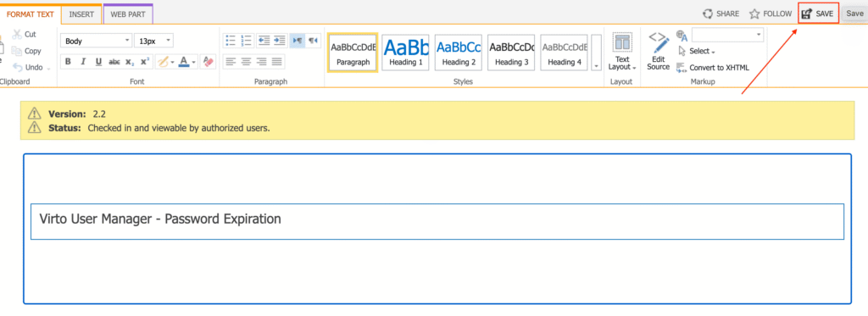Toggle italic formatting
The image size is (868, 316).
pyautogui.click(x=83, y=62)
